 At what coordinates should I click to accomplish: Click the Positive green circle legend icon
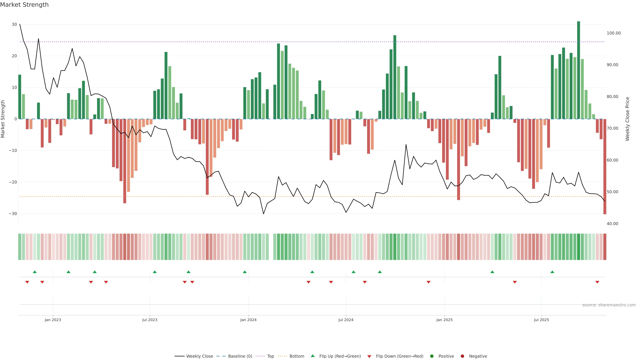point(432,356)
